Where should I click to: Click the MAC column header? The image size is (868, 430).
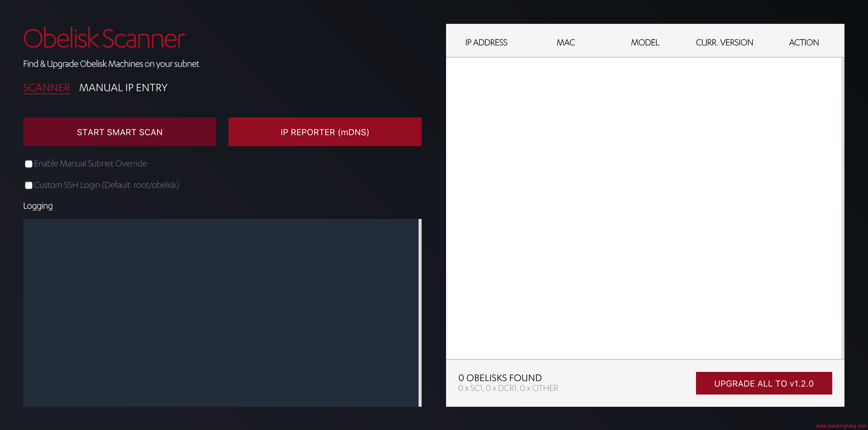tap(566, 43)
